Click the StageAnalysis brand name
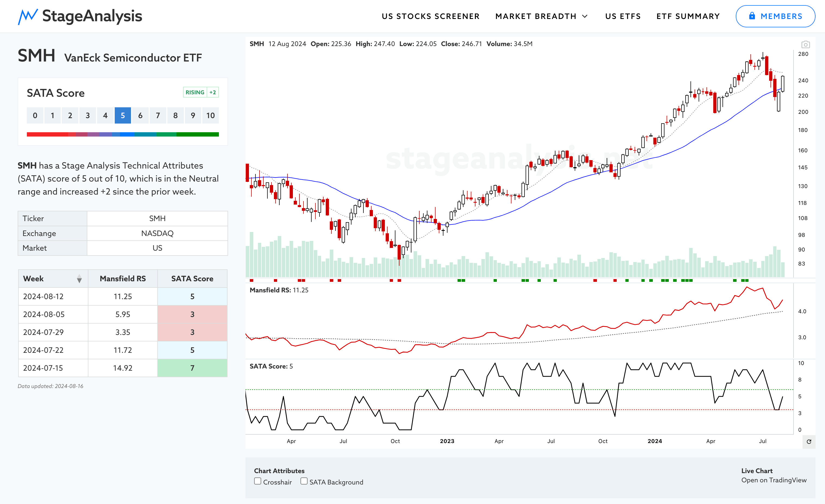 coord(92,16)
